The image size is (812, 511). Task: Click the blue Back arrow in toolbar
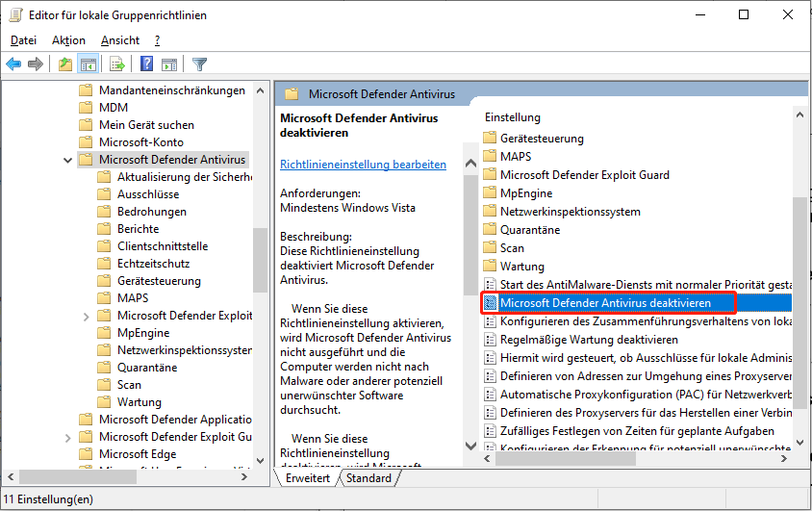(13, 64)
